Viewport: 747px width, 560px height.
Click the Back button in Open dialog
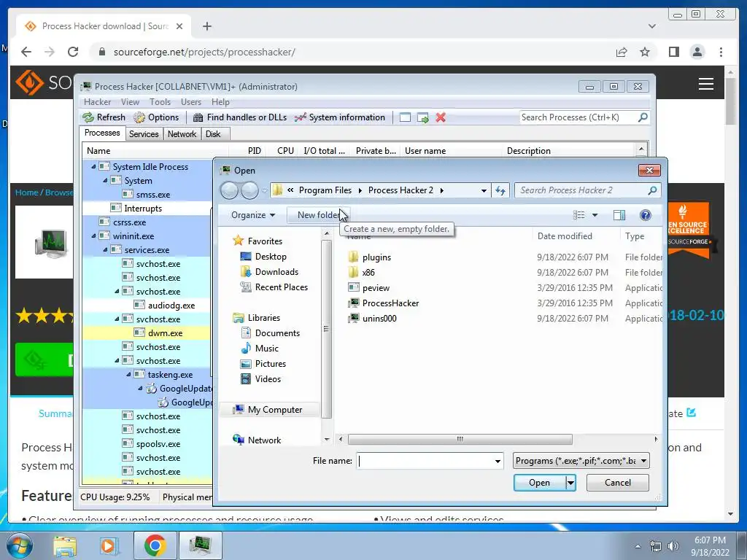pos(229,190)
